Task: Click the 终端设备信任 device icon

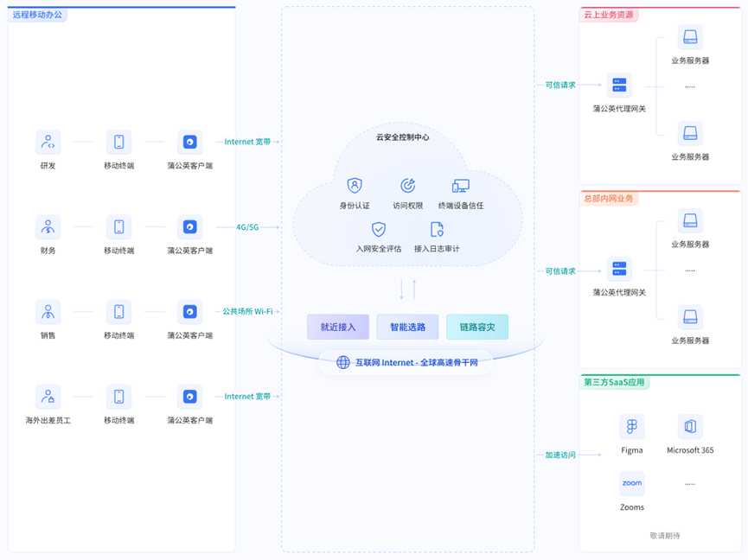Action: click(461, 186)
